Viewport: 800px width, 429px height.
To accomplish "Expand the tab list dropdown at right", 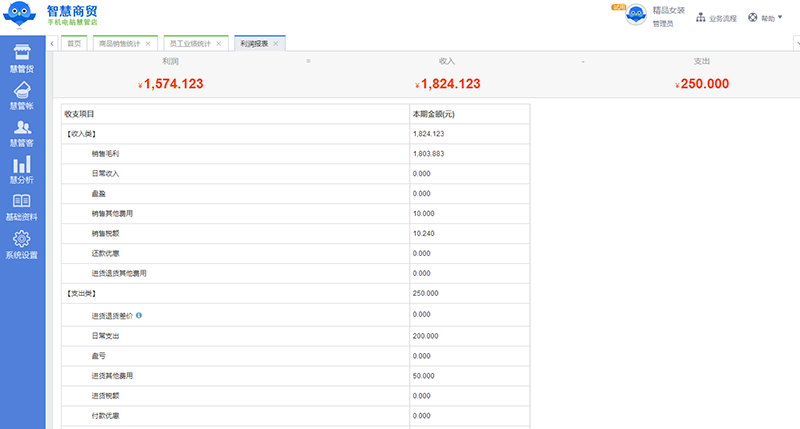I will (795, 44).
